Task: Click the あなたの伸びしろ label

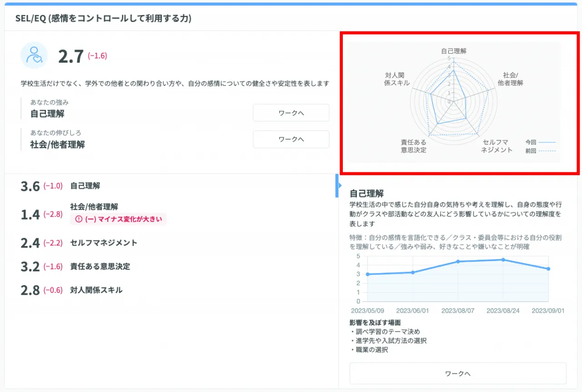Action: pos(56,133)
